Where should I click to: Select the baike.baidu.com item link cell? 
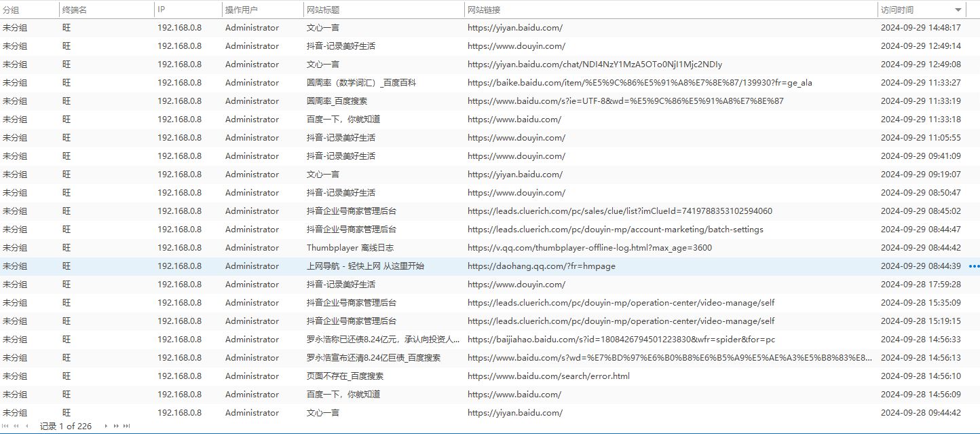pos(640,83)
